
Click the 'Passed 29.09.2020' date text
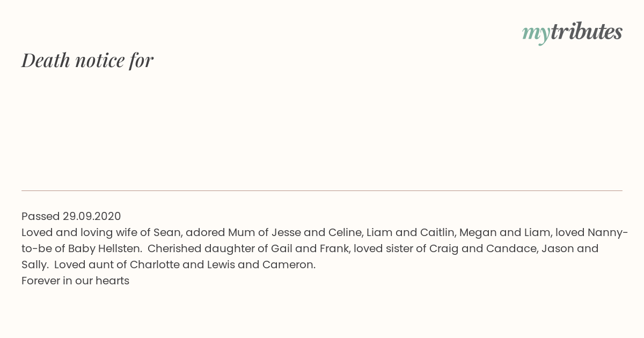[x=71, y=216]
